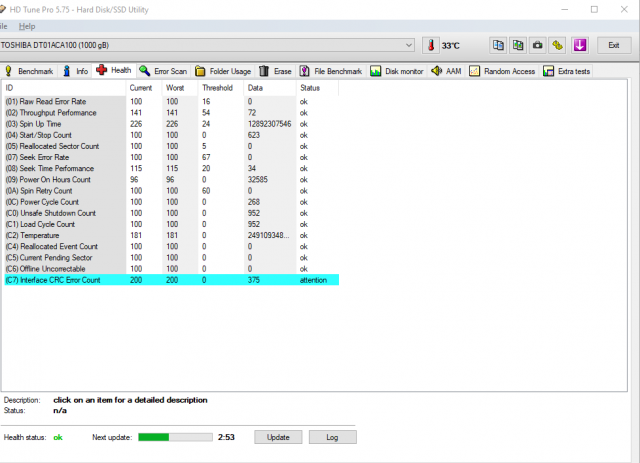Select the (02) Throughput Performance row

click(171, 113)
